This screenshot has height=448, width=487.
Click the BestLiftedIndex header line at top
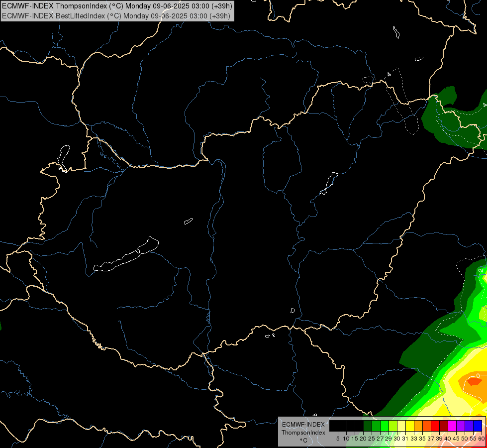[116, 16]
